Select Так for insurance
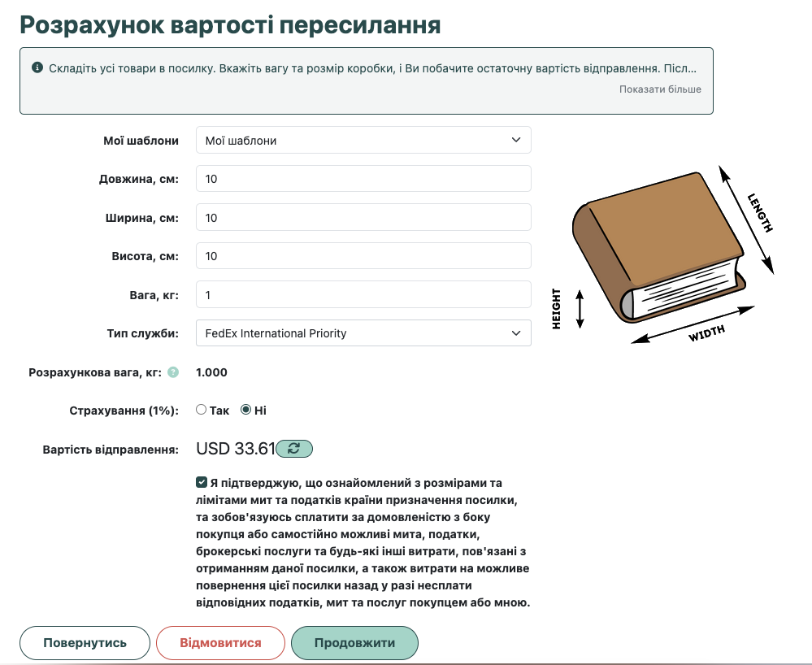Image resolution: width=812 pixels, height=665 pixels. (201, 410)
